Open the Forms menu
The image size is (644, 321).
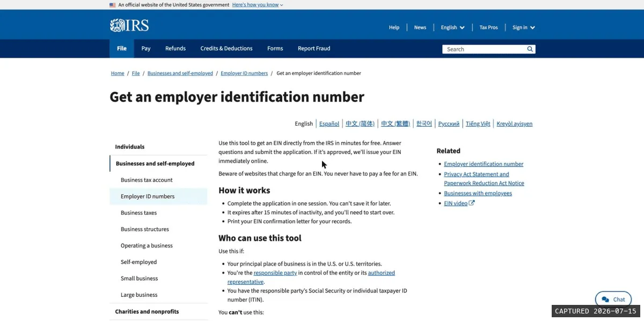click(x=275, y=48)
